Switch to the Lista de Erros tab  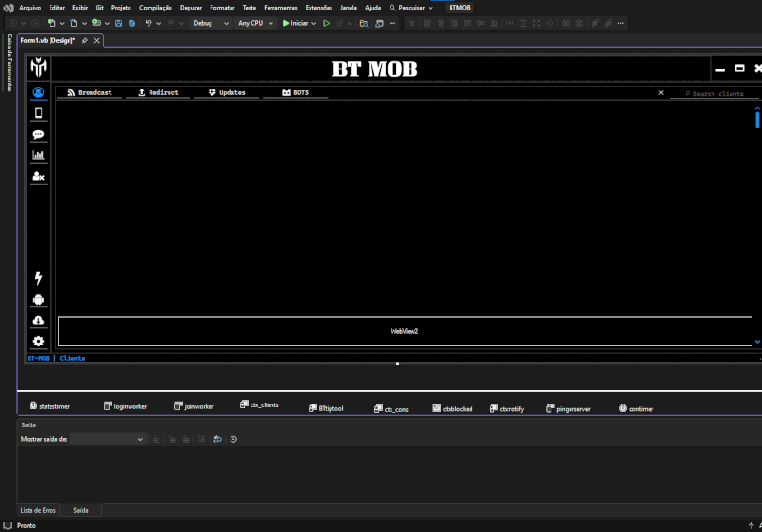tap(38, 510)
